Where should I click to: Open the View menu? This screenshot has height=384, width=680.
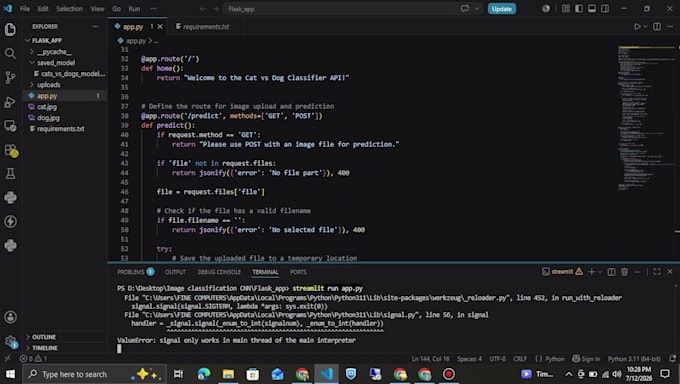(97, 8)
